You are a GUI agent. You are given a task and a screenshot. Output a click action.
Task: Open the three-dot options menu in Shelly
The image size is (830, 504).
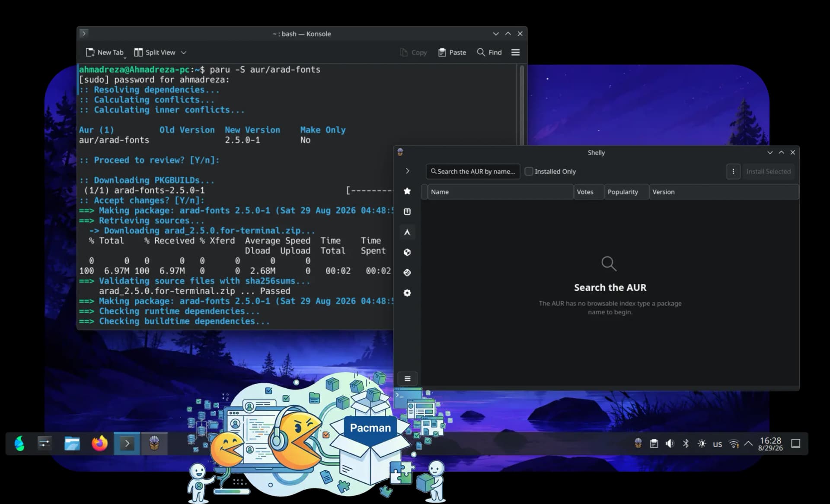tap(733, 171)
